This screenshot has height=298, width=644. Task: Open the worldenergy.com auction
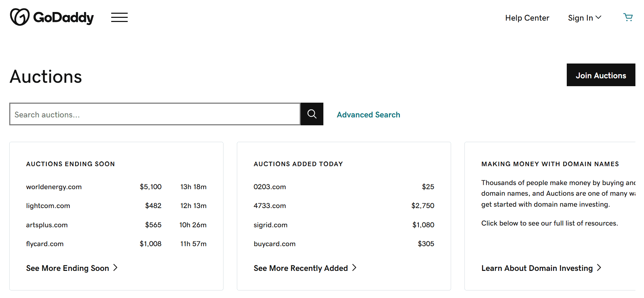click(54, 187)
